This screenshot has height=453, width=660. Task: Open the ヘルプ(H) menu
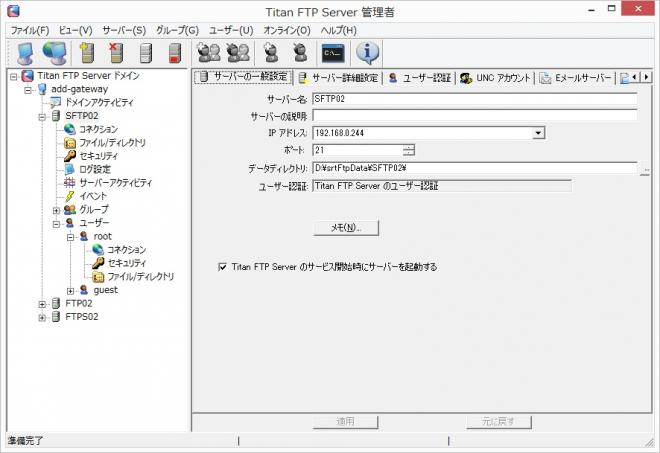[x=338, y=30]
